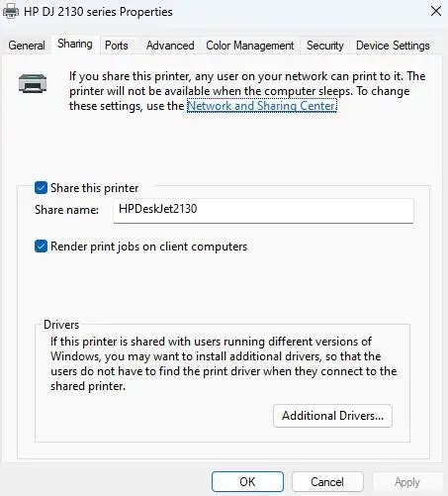Click the Additional Drivers button
This screenshot has width=448, height=496.
click(x=332, y=416)
